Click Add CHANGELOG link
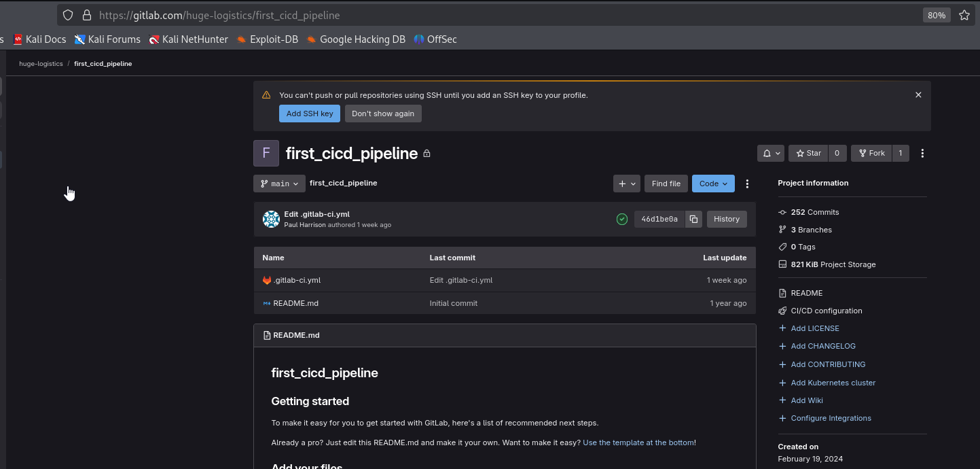 (x=823, y=346)
